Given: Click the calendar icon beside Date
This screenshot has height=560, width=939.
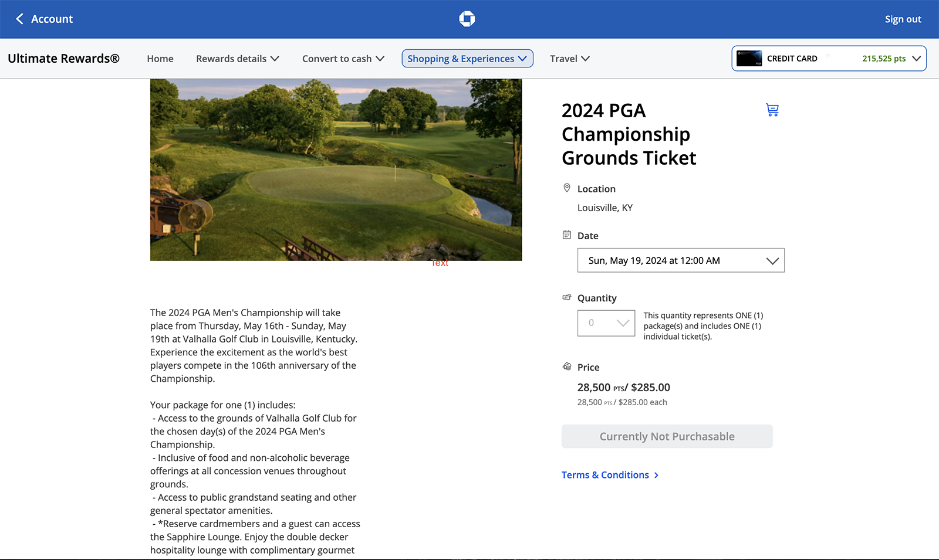Looking at the screenshot, I should tap(567, 235).
